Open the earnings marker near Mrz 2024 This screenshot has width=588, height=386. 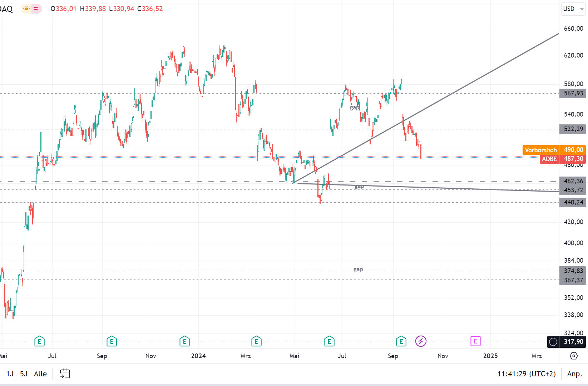coord(256,341)
